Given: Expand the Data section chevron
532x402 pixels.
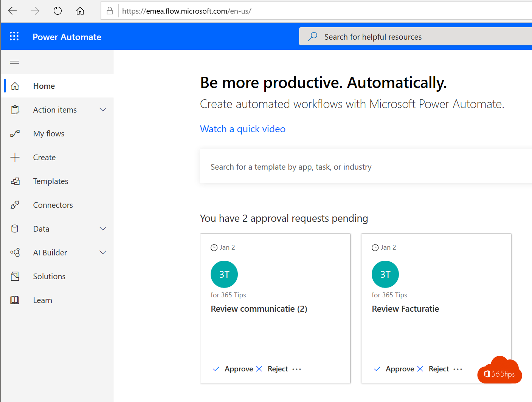Looking at the screenshot, I should tap(103, 229).
